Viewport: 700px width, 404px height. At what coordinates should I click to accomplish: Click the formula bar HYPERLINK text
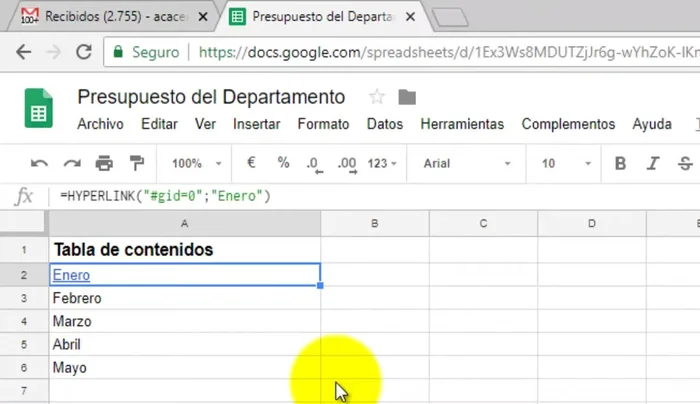[166, 196]
